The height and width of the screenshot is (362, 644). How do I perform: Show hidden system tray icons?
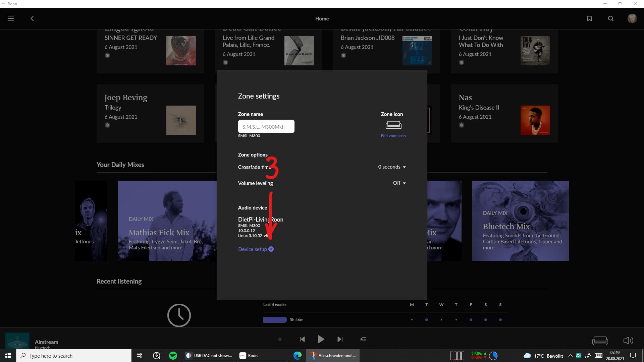(570, 356)
